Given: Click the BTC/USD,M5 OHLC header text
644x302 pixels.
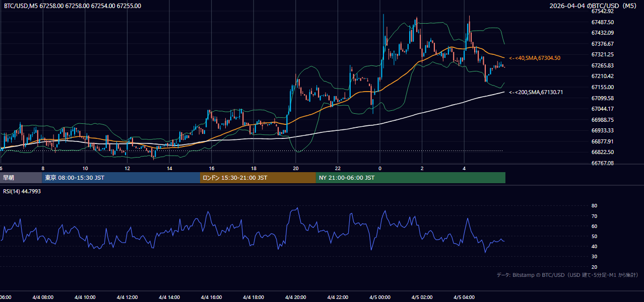Looking at the screenshot, I should [x=73, y=6].
